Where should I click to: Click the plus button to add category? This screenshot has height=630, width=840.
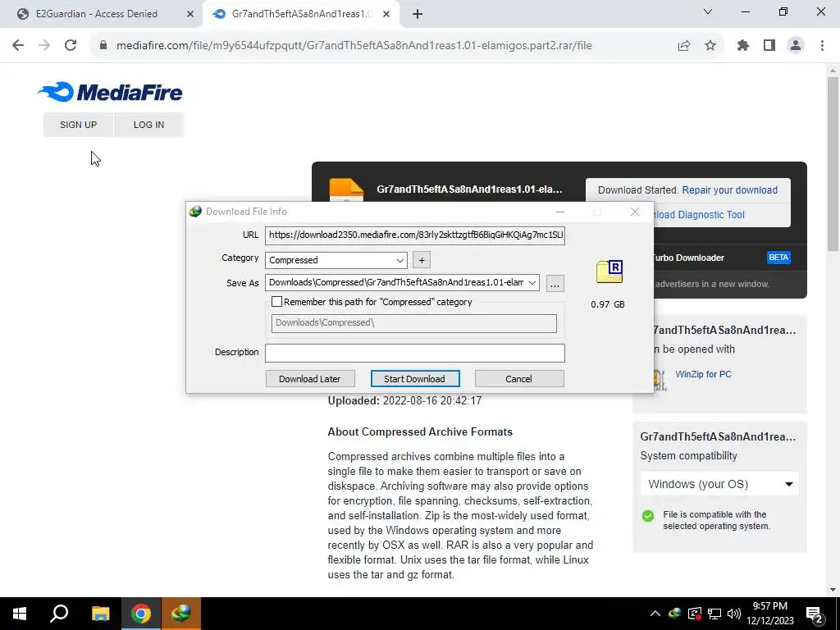click(422, 260)
